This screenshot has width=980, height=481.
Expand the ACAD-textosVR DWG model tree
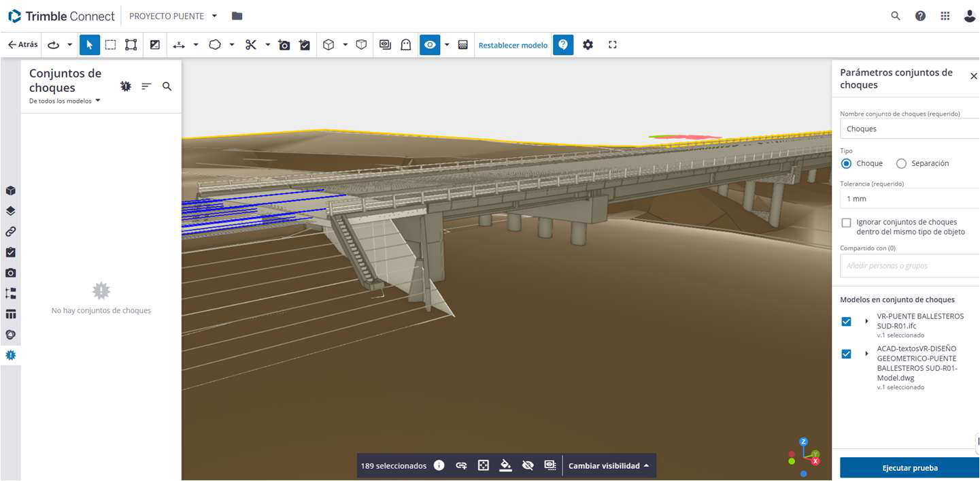pyautogui.click(x=866, y=354)
